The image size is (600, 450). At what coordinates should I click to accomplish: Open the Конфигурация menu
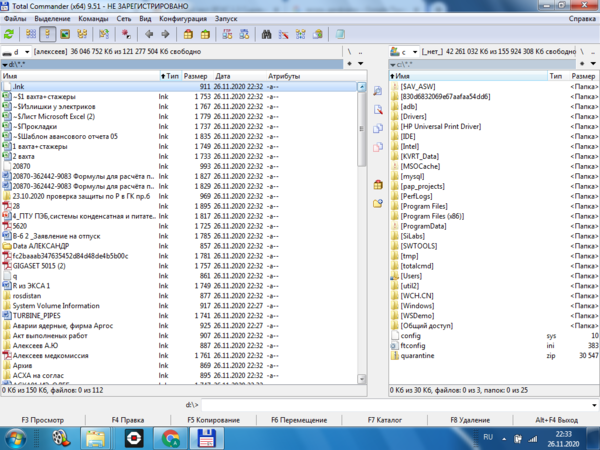coord(182,19)
